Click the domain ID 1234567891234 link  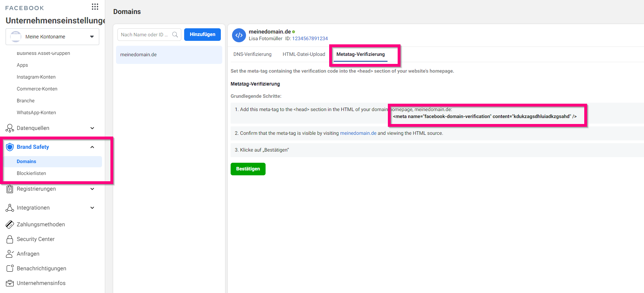tap(310, 39)
